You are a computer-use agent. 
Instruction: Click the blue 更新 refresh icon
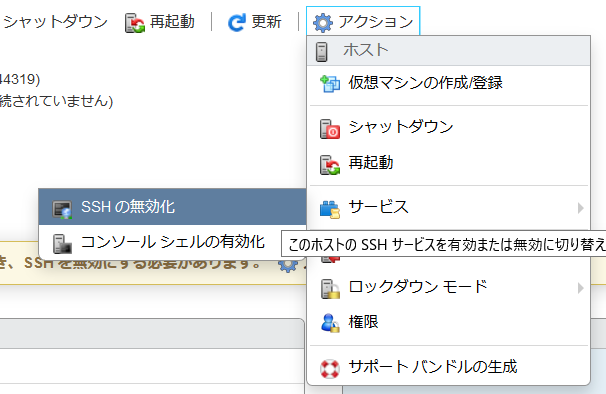click(x=237, y=22)
